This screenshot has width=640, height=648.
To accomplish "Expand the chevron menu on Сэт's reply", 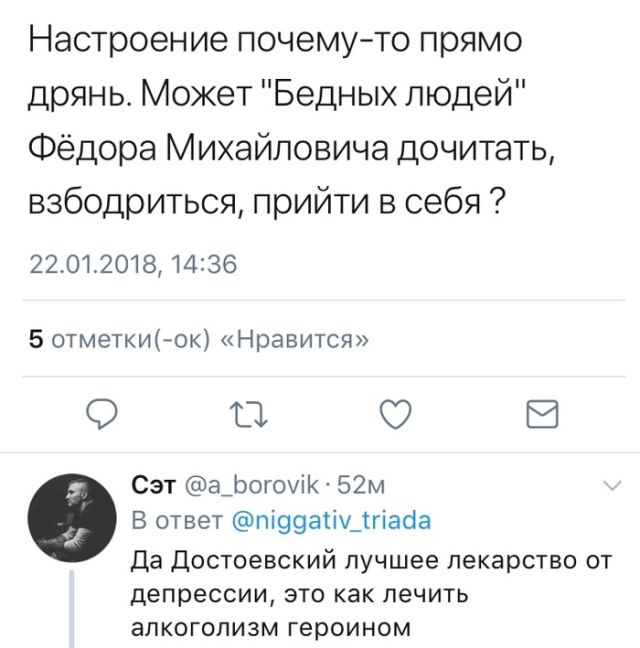I will coord(611,488).
